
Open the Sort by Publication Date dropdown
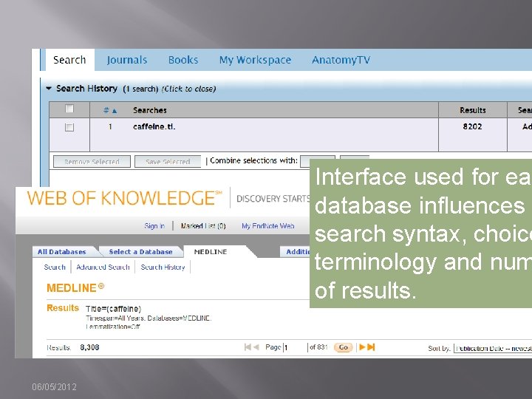tap(493, 349)
